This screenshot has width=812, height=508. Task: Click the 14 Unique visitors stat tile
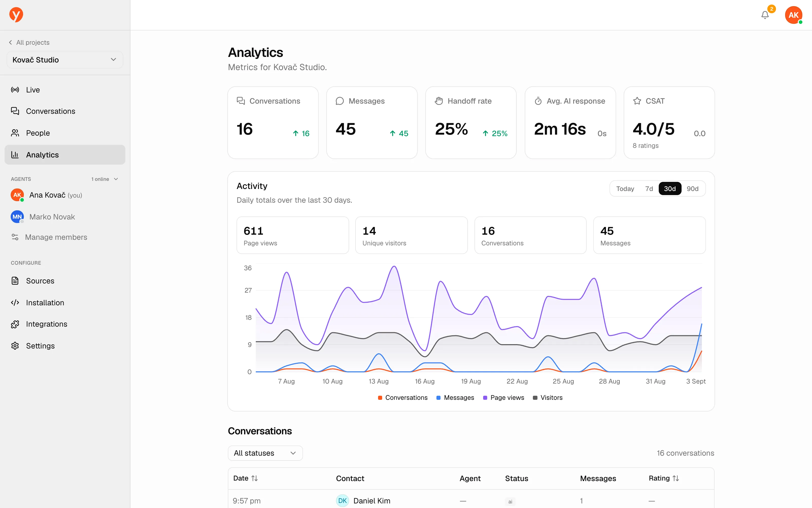coord(411,235)
